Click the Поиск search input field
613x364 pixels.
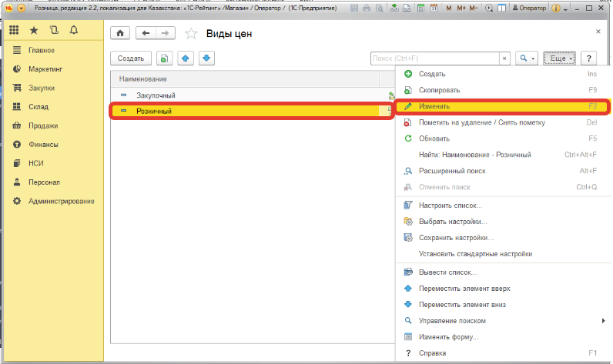click(x=434, y=58)
